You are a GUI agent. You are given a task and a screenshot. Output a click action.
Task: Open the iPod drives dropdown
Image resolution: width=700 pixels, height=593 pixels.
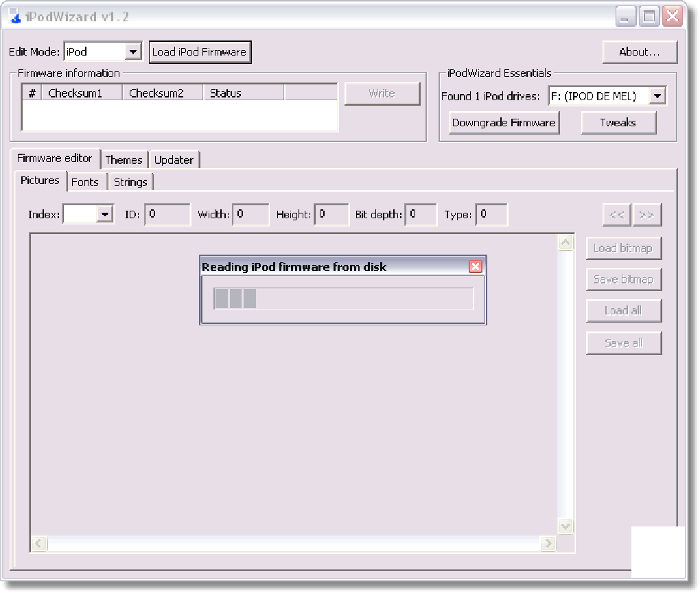[x=657, y=96]
